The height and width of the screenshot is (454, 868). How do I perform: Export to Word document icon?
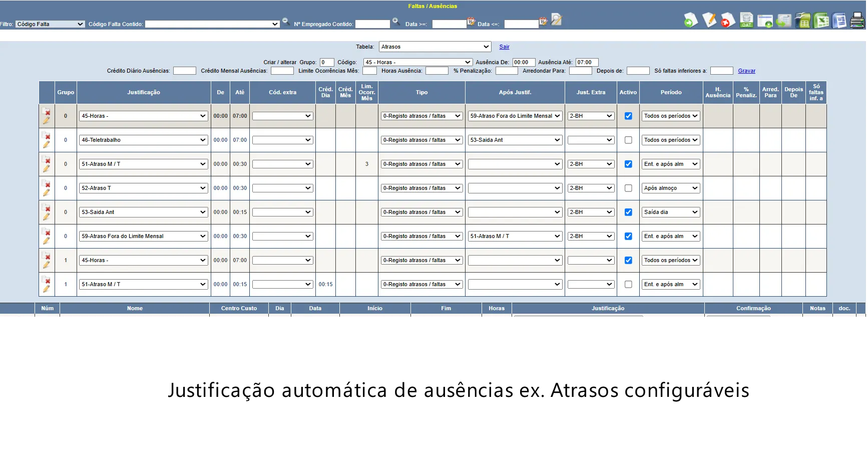(x=839, y=20)
